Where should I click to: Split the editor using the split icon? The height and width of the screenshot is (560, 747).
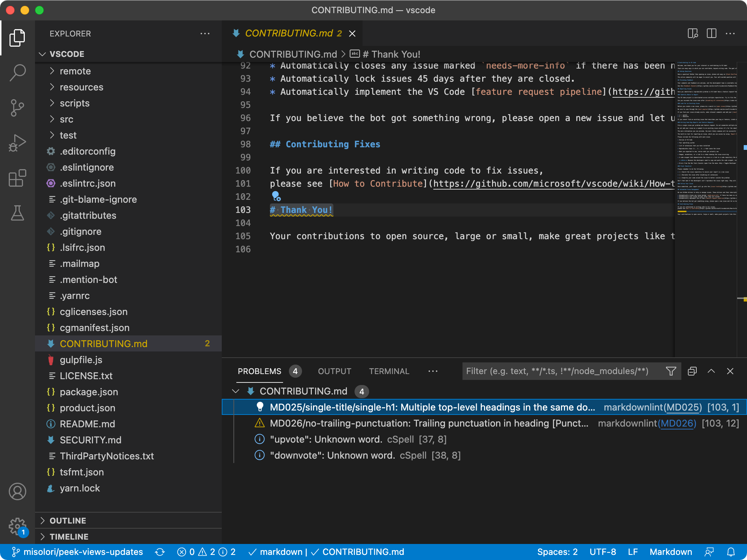[x=712, y=33]
